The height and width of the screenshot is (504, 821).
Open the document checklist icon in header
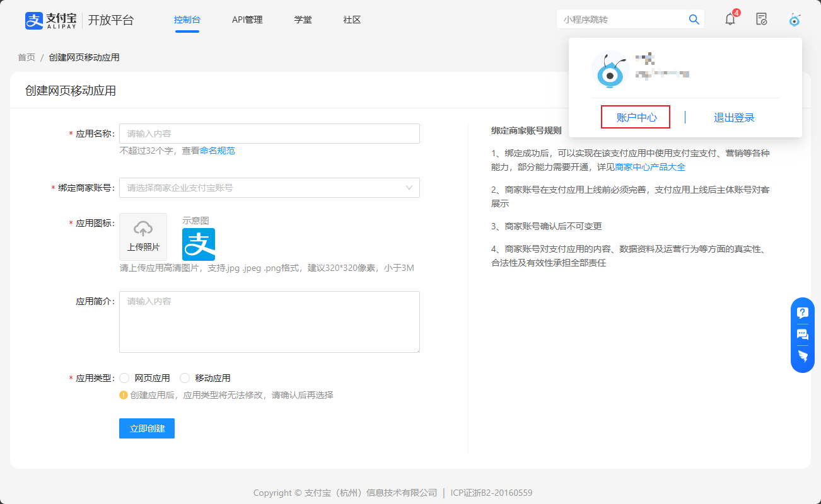pyautogui.click(x=762, y=20)
